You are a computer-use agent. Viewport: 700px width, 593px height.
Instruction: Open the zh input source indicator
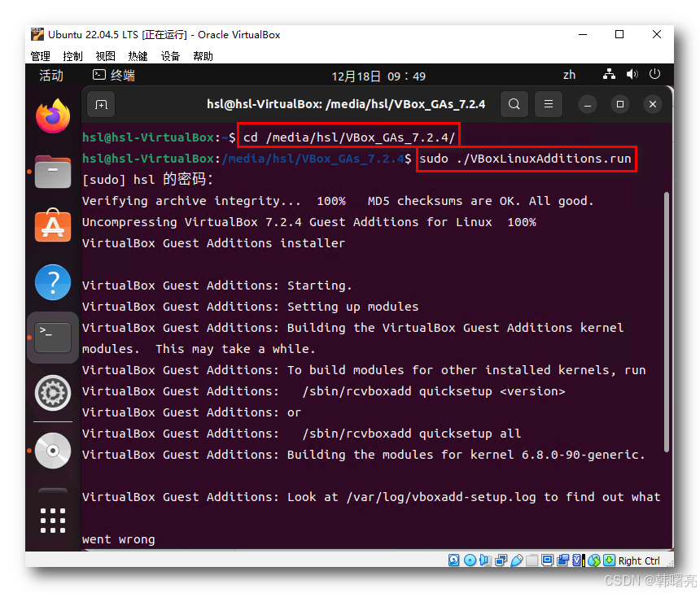tap(569, 75)
